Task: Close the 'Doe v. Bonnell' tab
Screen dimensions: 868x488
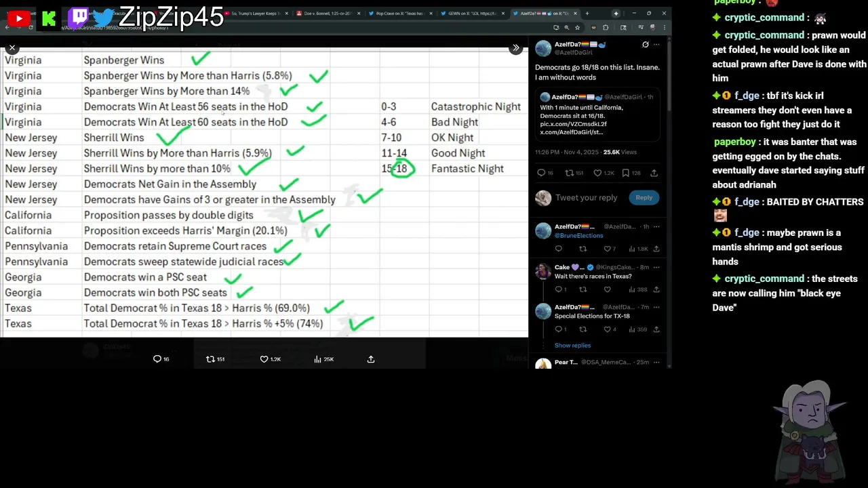Action: coord(359,13)
